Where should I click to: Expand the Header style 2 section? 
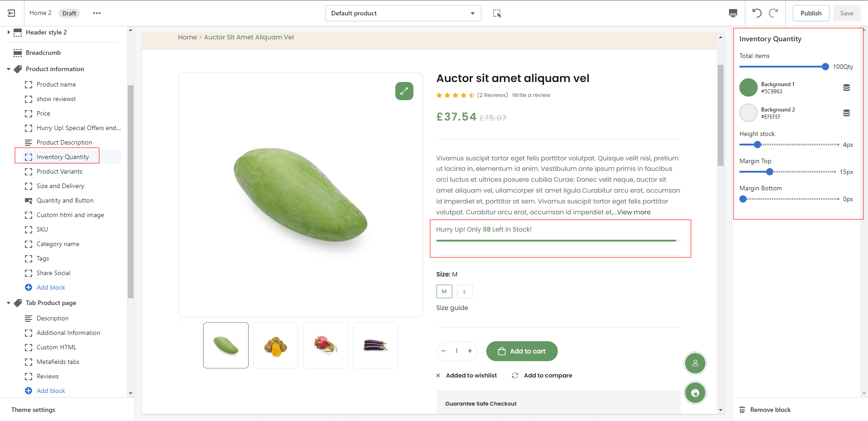click(x=9, y=32)
